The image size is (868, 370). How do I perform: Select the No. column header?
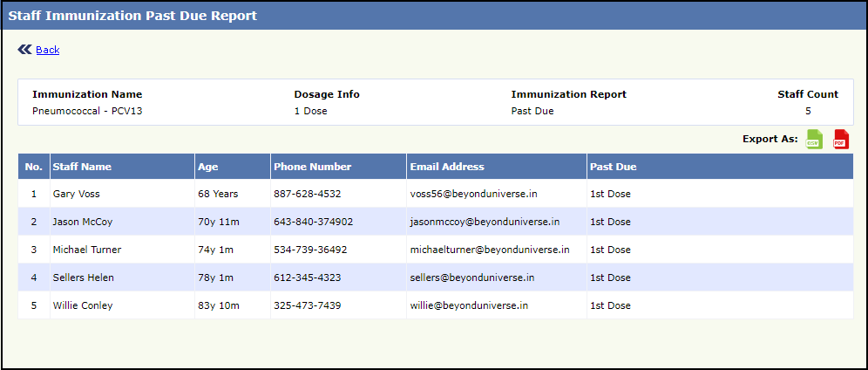[x=34, y=167]
